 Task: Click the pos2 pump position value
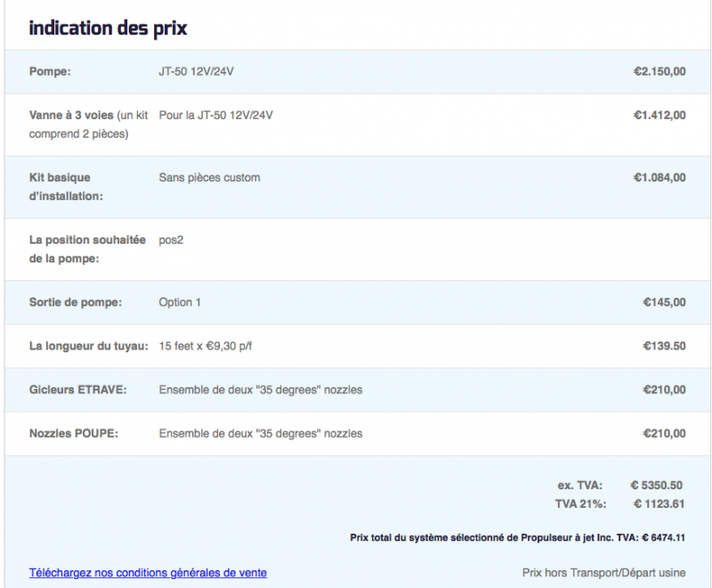coord(171,239)
